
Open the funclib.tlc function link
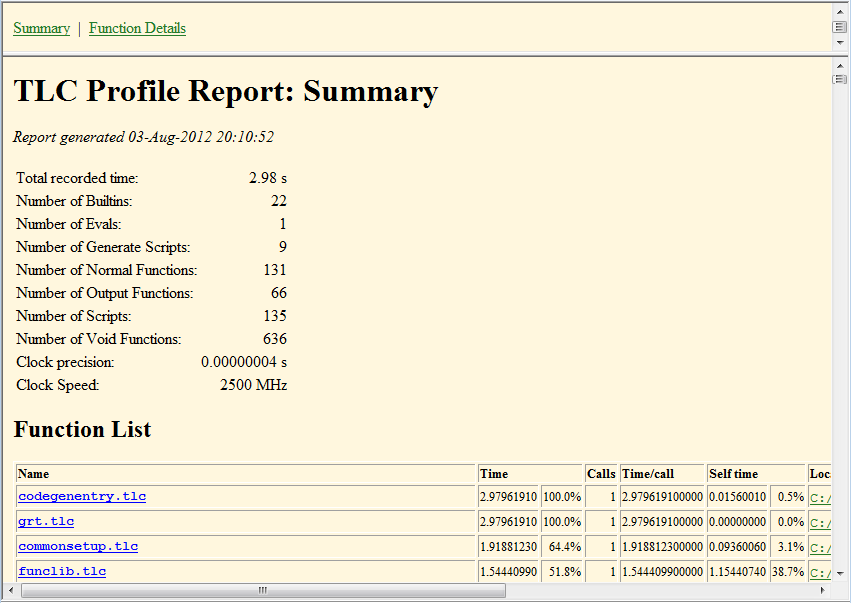62,571
